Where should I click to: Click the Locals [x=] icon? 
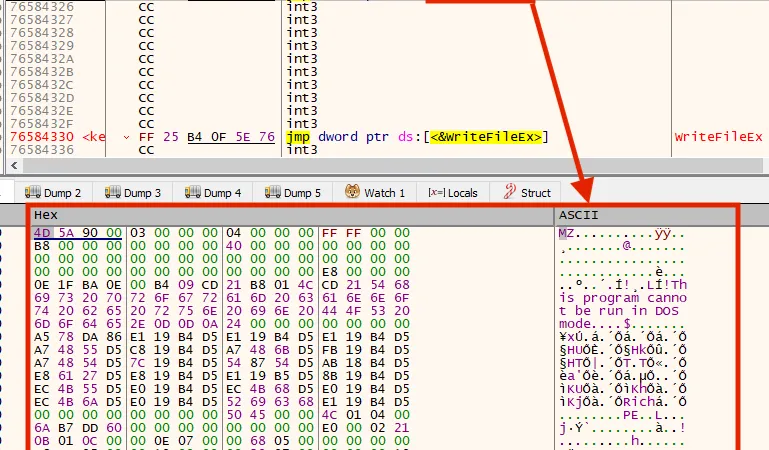[x=436, y=192]
